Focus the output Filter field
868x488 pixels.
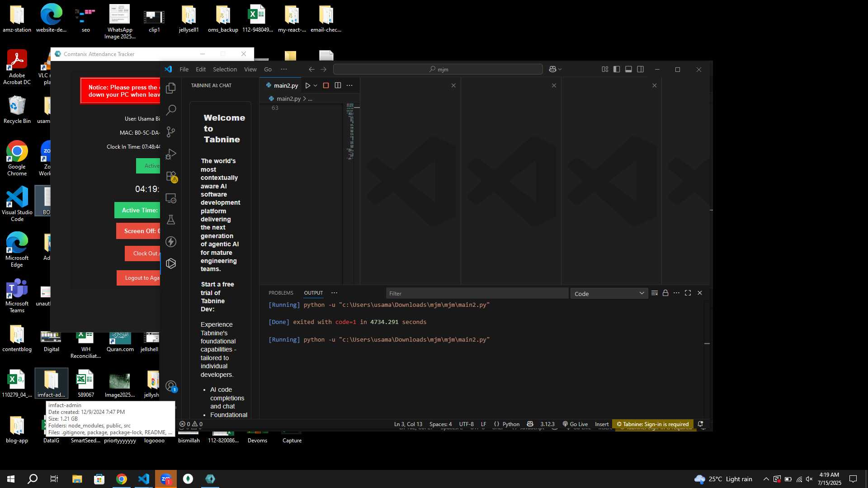click(477, 293)
